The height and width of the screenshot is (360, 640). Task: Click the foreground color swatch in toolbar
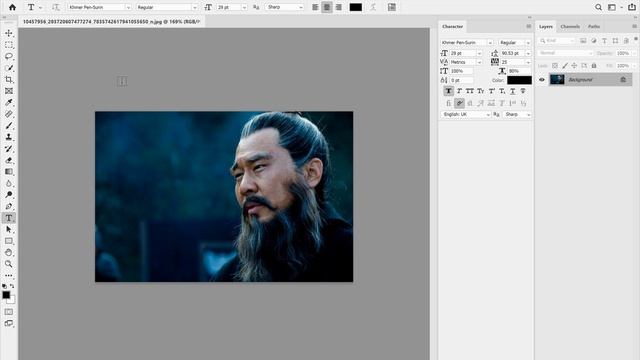(6, 295)
